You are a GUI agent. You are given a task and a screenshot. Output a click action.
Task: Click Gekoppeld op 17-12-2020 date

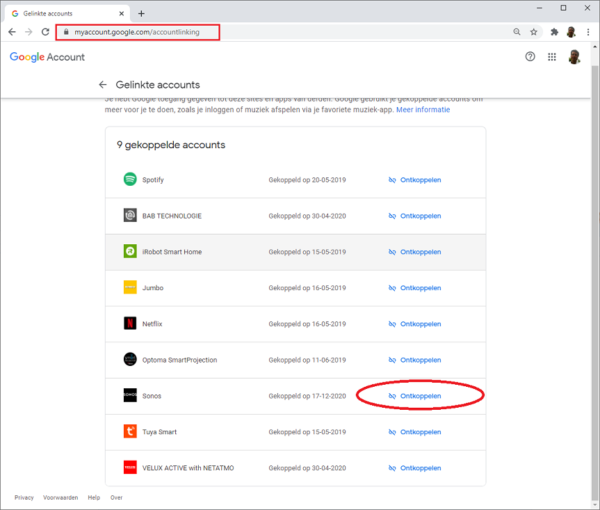tap(307, 396)
